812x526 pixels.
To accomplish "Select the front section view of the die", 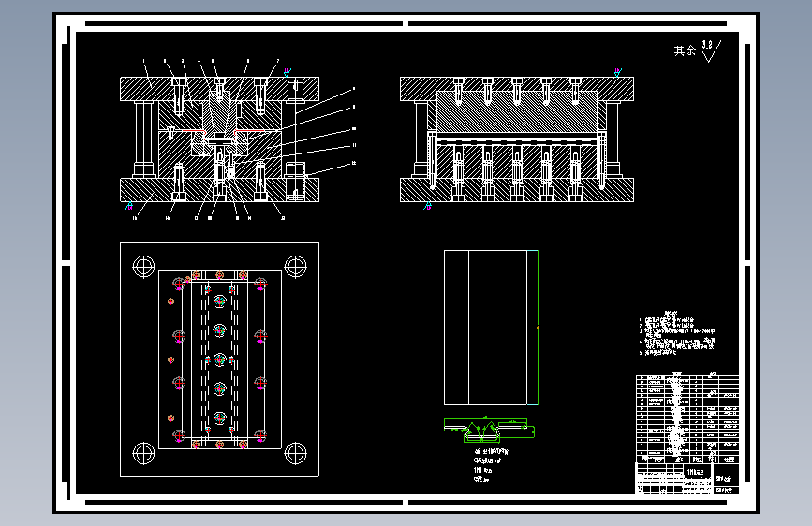I will click(x=219, y=139).
